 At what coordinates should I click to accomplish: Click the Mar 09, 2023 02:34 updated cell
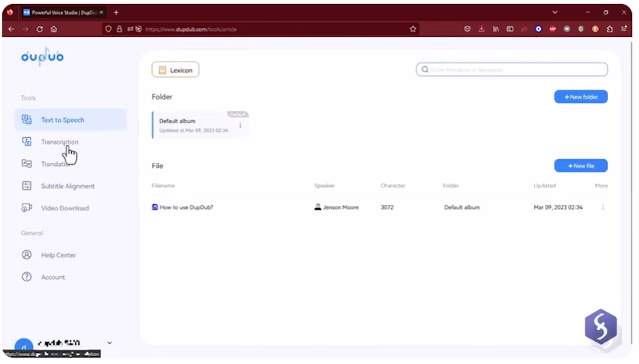558,207
